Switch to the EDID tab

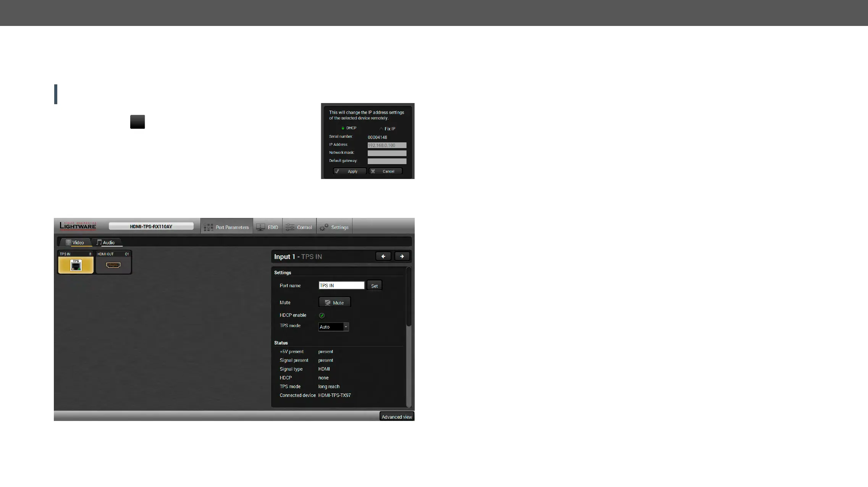click(267, 227)
